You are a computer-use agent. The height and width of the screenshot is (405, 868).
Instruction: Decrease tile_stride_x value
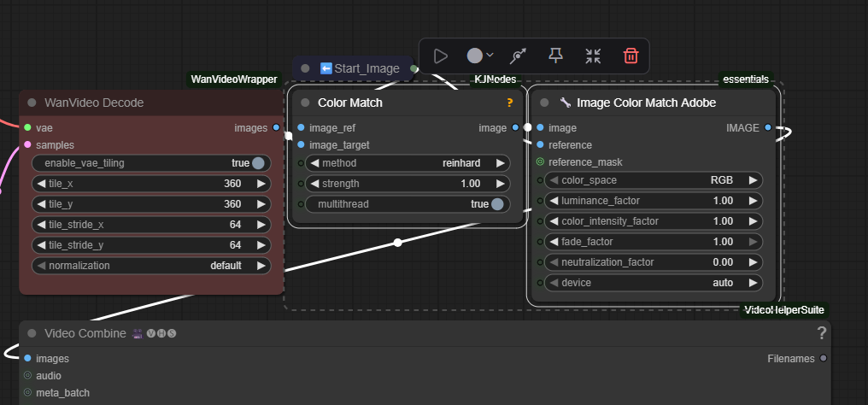41,225
